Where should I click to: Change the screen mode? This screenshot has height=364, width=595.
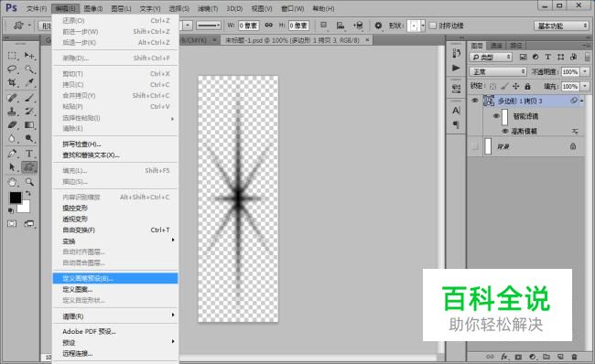coord(29,224)
